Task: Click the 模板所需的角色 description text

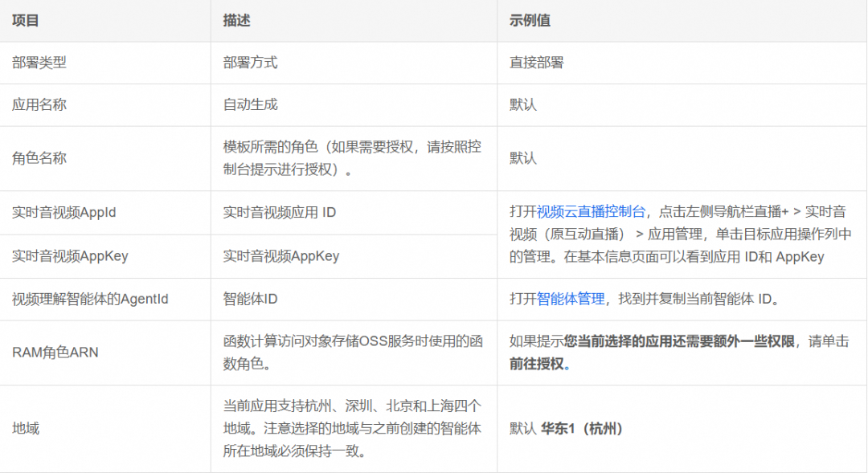Action: click(352, 158)
